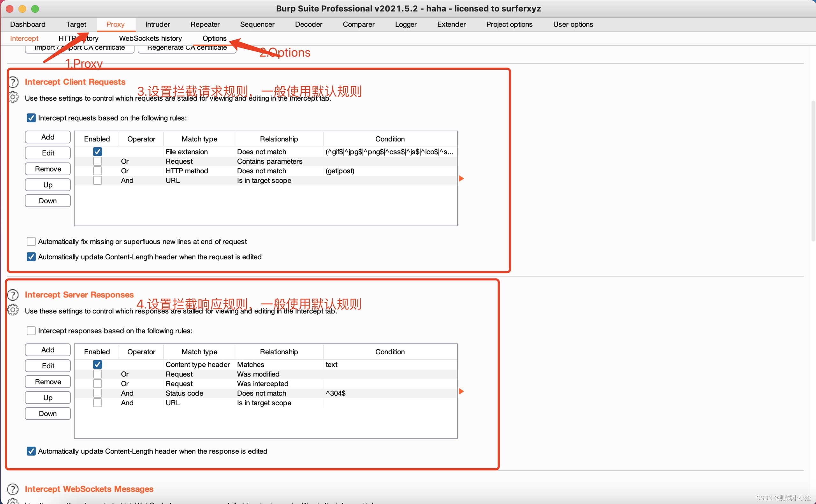
Task: Click Add button for client request rules
Action: 48,137
